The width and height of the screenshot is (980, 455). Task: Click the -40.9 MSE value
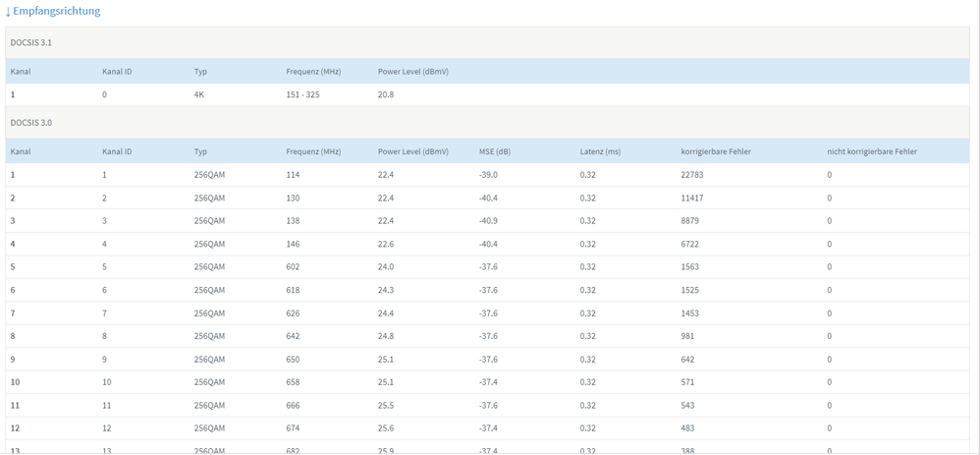coord(488,221)
